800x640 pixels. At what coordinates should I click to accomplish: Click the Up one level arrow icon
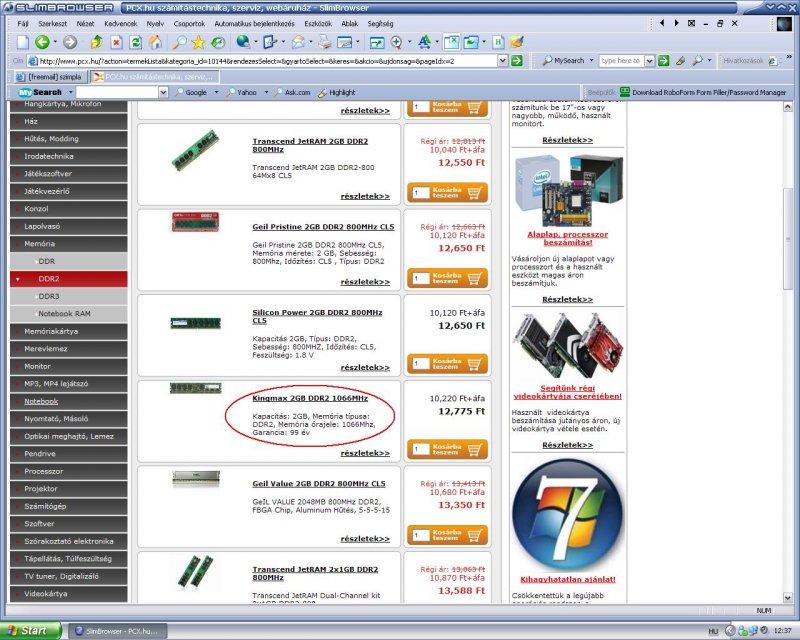tap(96, 42)
